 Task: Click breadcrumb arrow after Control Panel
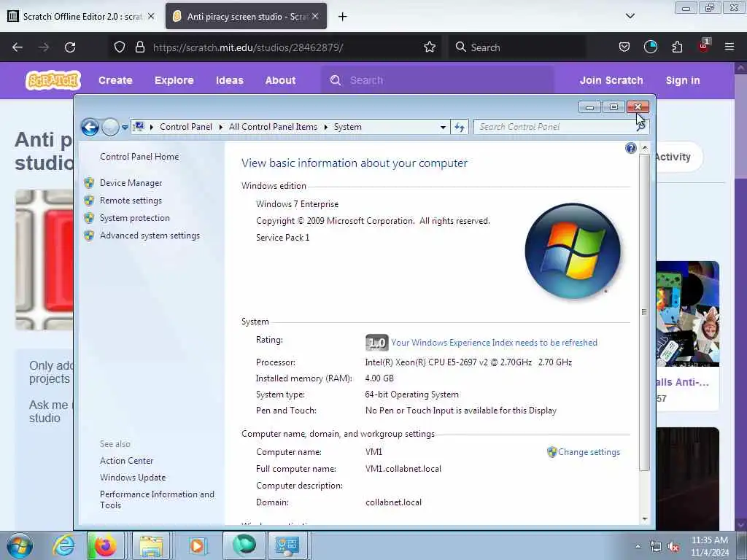220,127
